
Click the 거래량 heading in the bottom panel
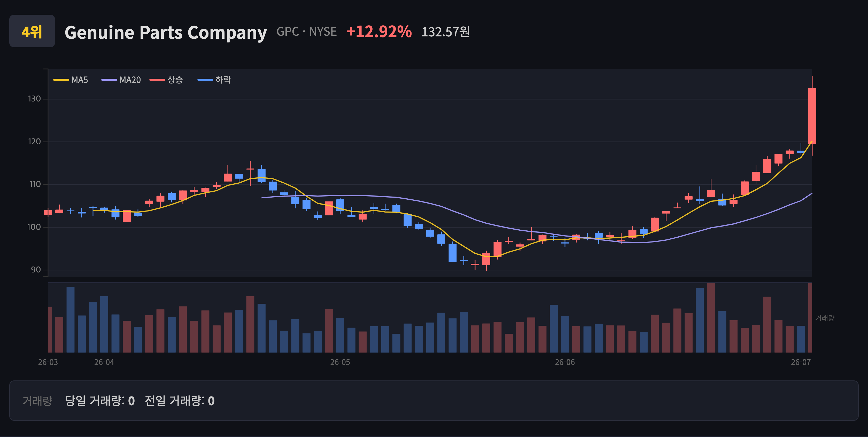click(37, 401)
